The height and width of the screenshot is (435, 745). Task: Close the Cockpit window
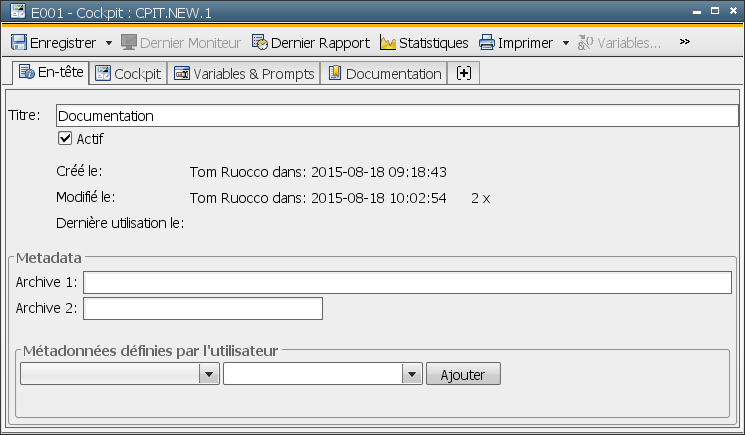pyautogui.click(x=733, y=11)
